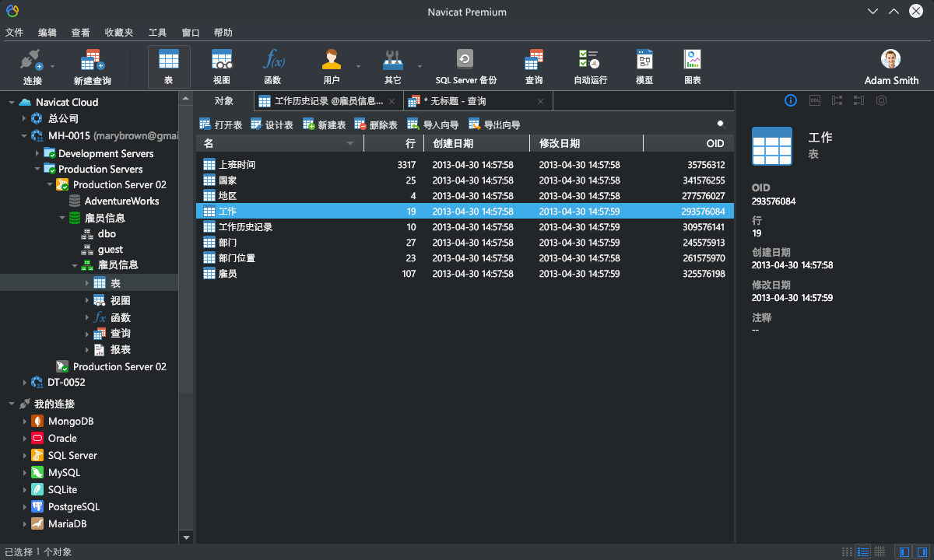This screenshot has width=934, height=560.
Task: Click the 其它 tools toolbar icon
Action: point(392,61)
